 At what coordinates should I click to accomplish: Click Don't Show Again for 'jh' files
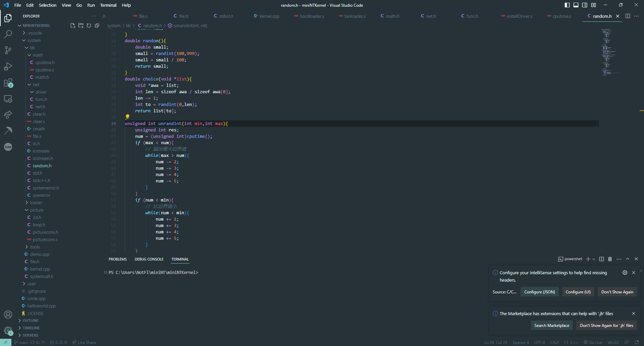606,326
